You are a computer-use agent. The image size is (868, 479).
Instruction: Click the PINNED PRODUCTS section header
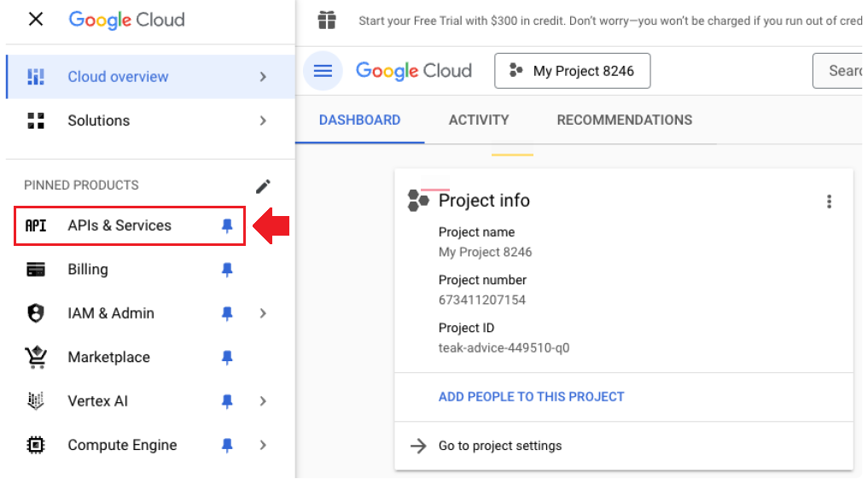coord(81,185)
